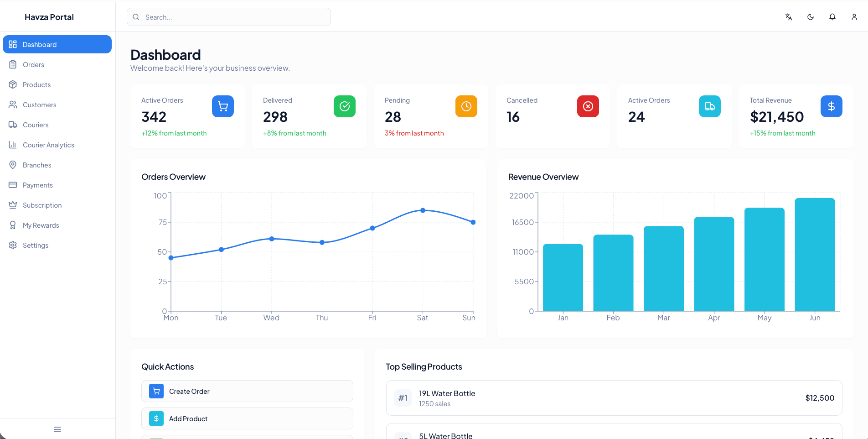Viewport: 868px width, 439px height.
Task: Select the Courier Analytics chart icon in sidebar
Action: coord(13,145)
